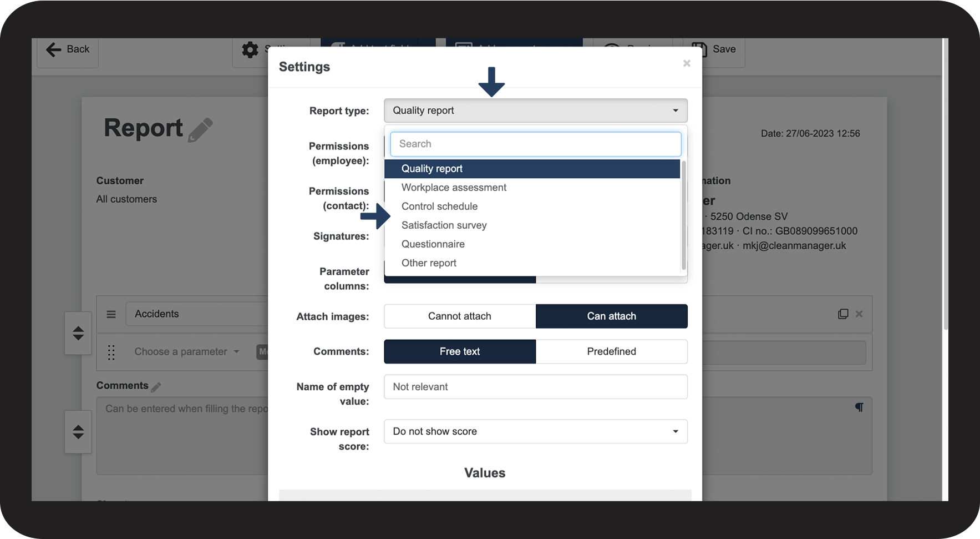Click the report type list scrollbar
Viewport: 980px width, 539px height.
coord(684,215)
